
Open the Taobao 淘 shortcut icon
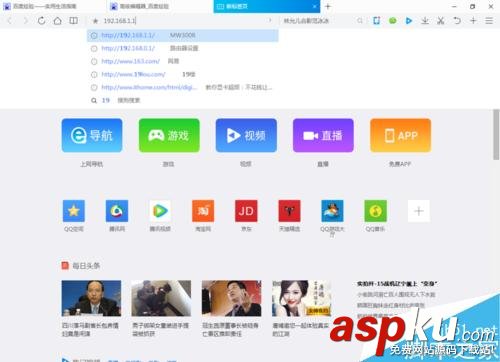tap(203, 211)
